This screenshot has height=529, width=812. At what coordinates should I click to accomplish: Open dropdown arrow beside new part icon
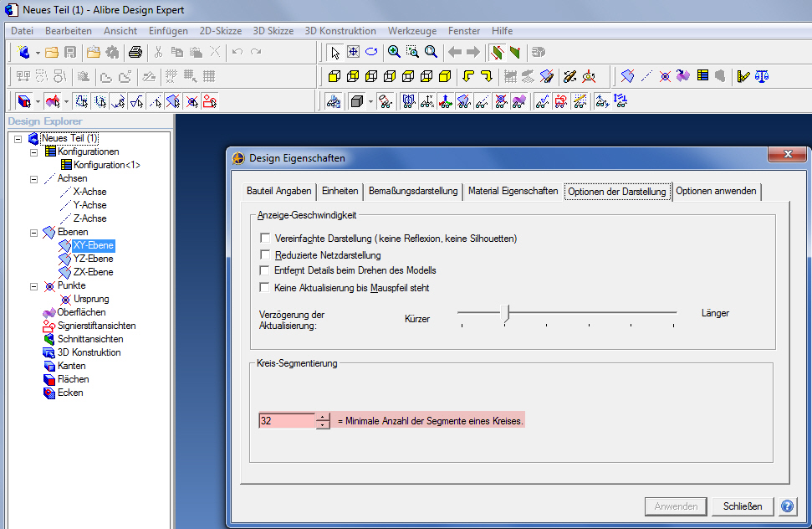(x=38, y=53)
